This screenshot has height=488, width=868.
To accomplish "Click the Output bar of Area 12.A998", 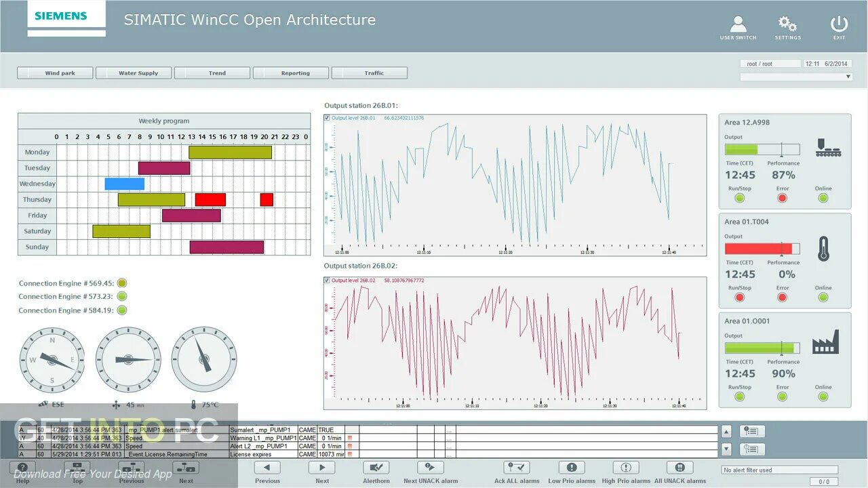I will [762, 149].
